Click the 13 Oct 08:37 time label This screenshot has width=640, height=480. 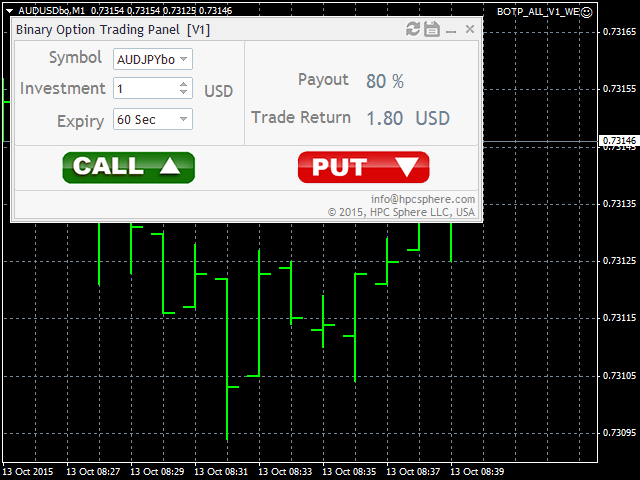pyautogui.click(x=413, y=472)
